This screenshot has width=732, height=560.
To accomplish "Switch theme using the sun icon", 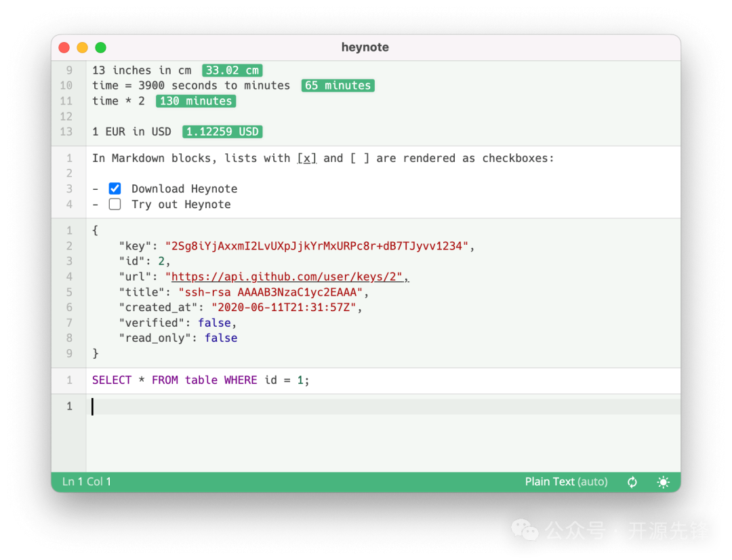I will (663, 482).
